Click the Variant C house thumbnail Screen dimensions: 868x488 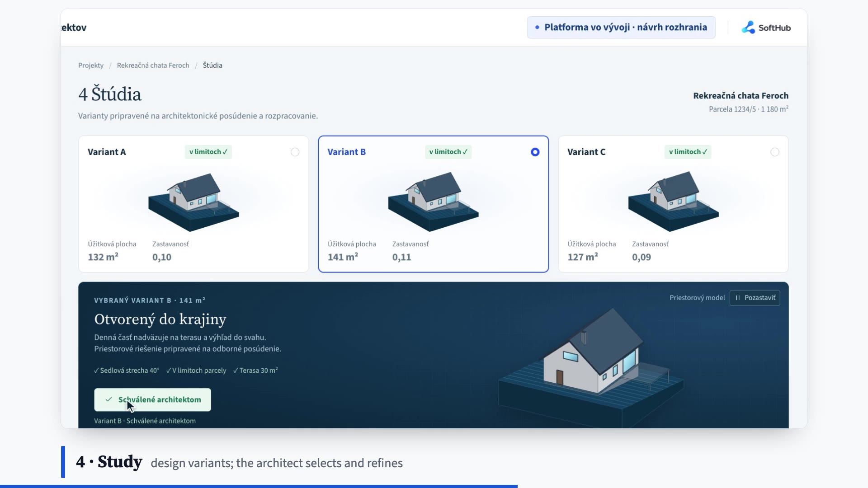click(x=673, y=202)
